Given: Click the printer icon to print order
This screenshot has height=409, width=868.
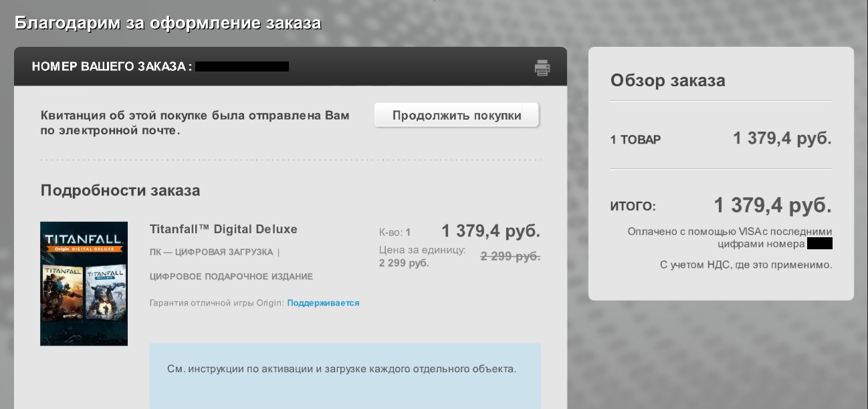Looking at the screenshot, I should pos(542,67).
